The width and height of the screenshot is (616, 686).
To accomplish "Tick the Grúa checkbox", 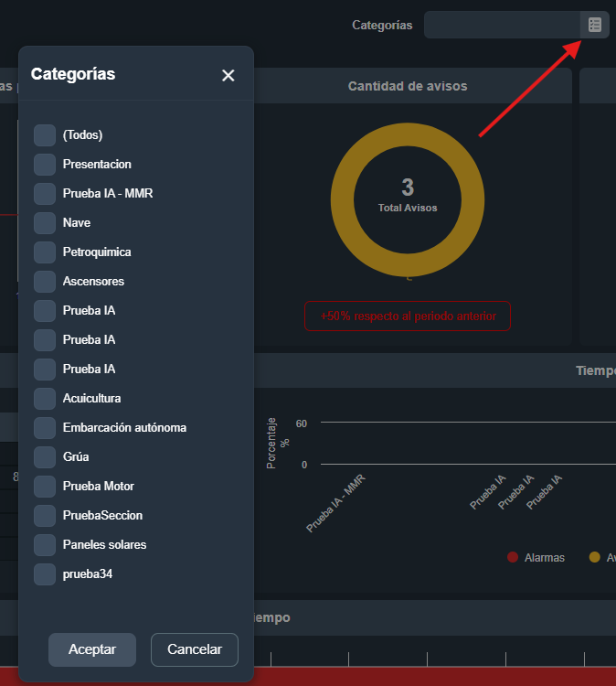I will tap(45, 457).
